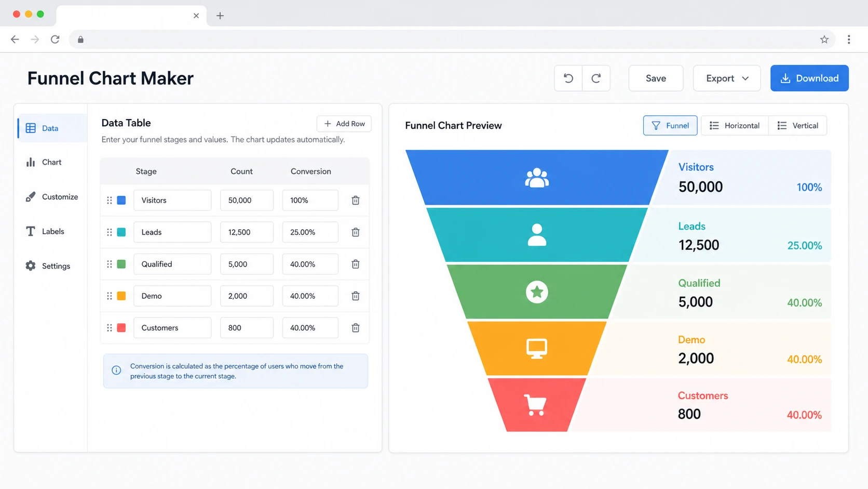The width and height of the screenshot is (868, 489).
Task: Click the lock icon in address bar
Action: point(80,39)
